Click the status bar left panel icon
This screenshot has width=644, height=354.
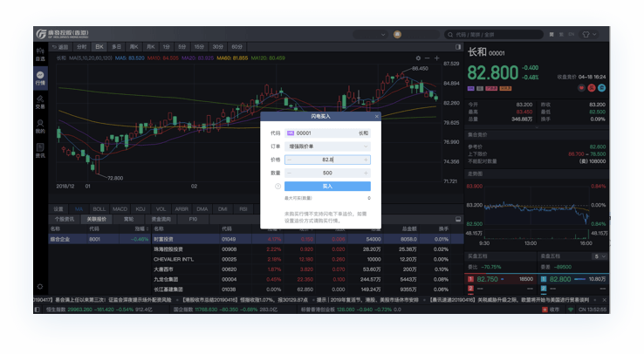tap(37, 310)
